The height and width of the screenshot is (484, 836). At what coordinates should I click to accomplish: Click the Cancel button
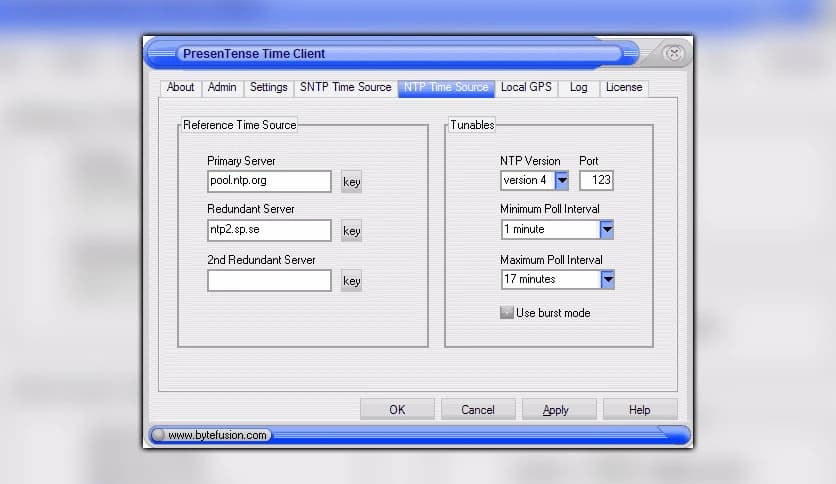[478, 409]
